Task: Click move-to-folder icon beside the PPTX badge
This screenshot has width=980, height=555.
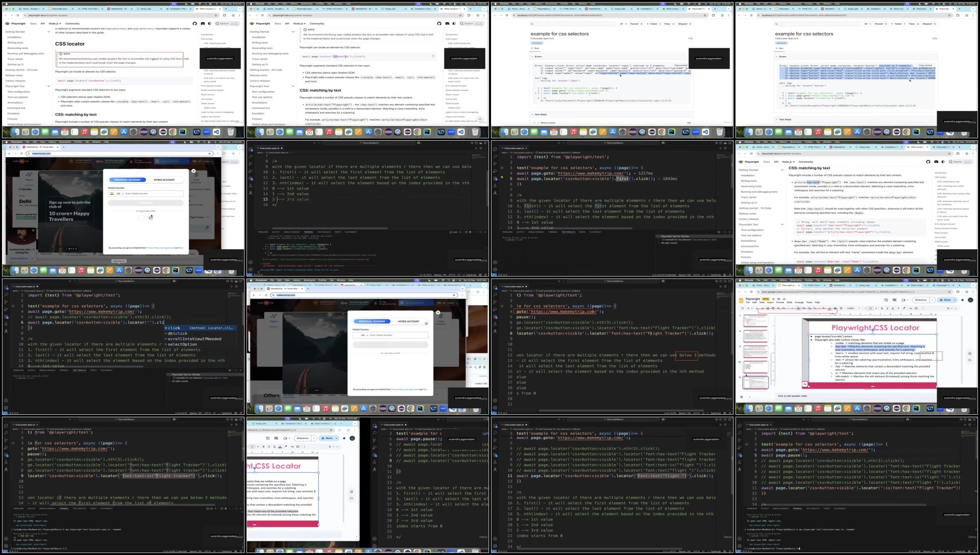Action: (779, 299)
